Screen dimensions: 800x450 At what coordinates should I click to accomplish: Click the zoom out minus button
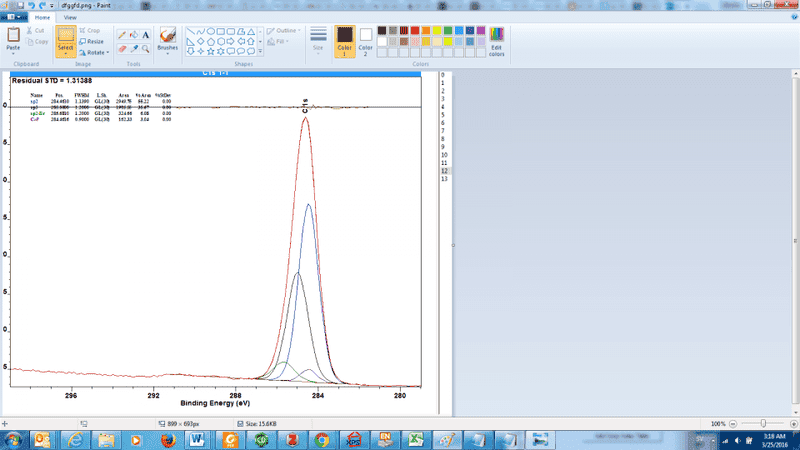[x=733, y=424]
